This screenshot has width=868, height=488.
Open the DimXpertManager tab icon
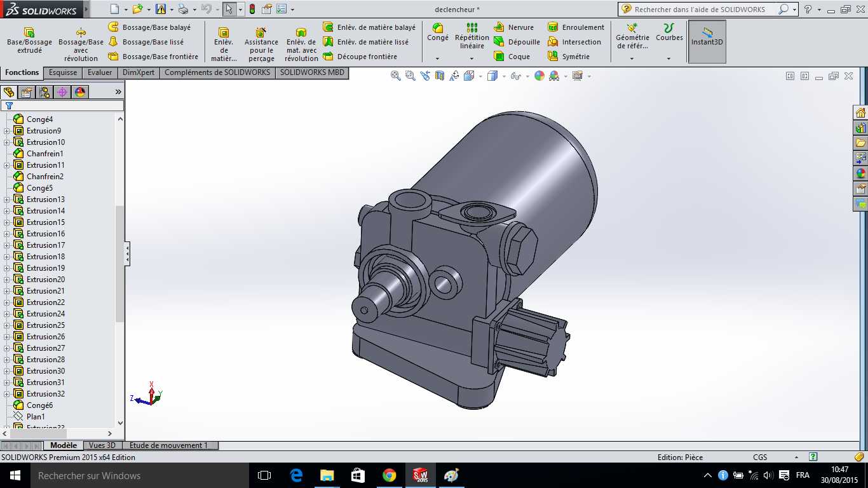pyautogui.click(x=62, y=92)
